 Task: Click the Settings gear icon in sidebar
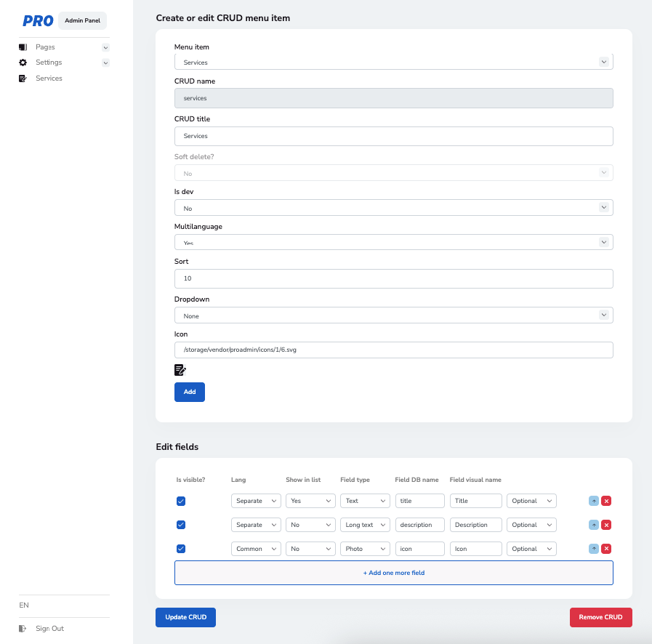pyautogui.click(x=23, y=63)
